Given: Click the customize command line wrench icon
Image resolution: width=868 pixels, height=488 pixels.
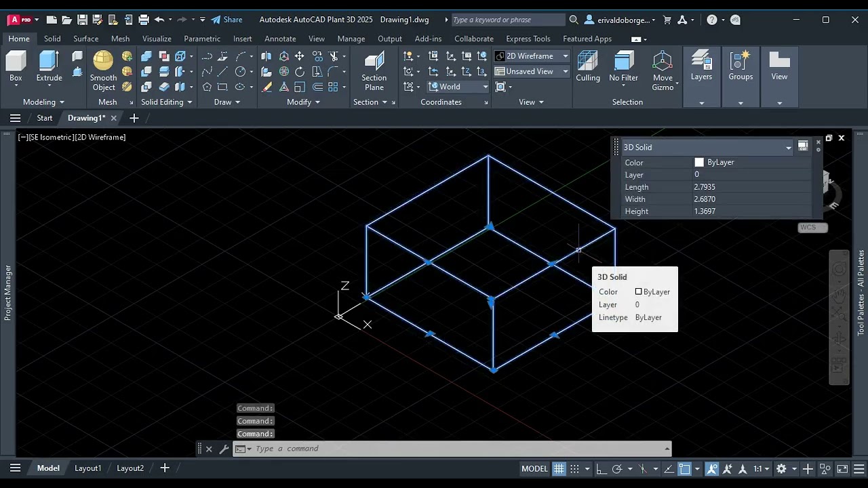Looking at the screenshot, I should (224, 449).
